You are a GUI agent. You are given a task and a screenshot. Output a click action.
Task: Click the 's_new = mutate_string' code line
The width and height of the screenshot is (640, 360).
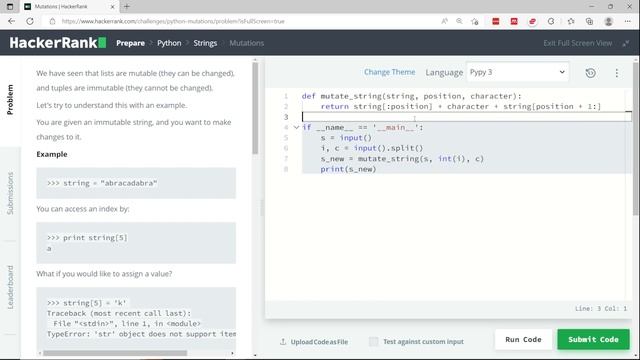coord(402,159)
